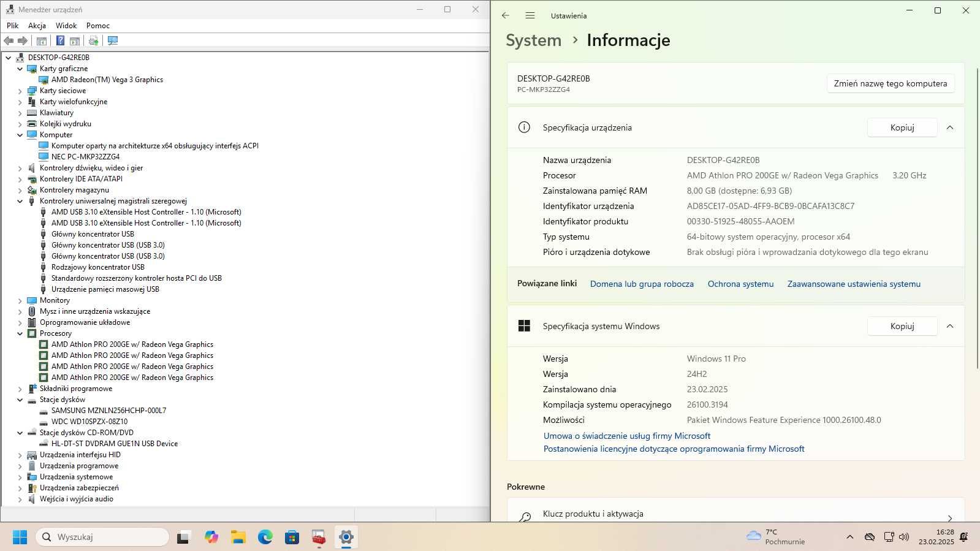Screen dimensions: 980x551
Task: Open Microsoft Edge from taskbar
Action: 265,538
